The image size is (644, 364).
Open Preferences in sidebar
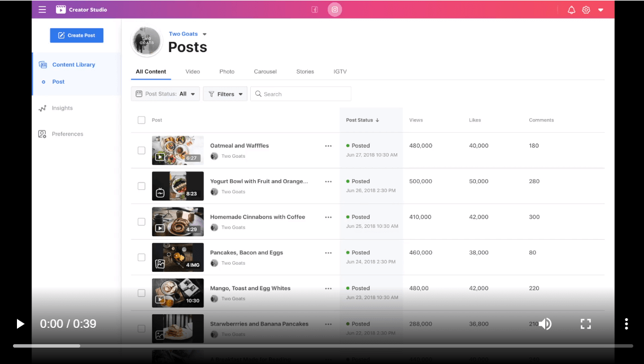pos(67,134)
